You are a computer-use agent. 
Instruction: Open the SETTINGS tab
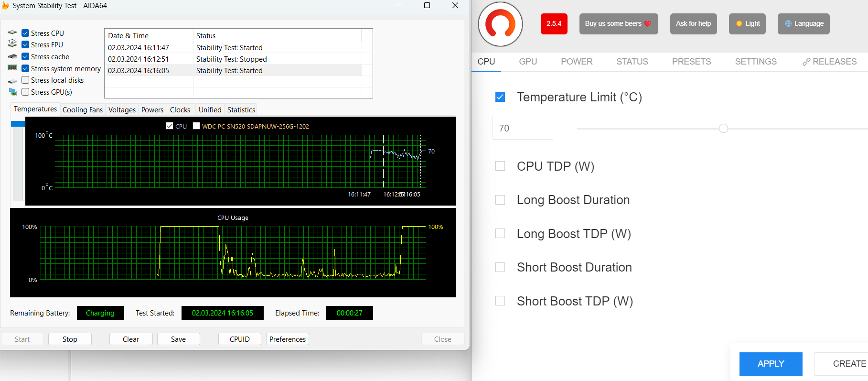[x=756, y=62]
